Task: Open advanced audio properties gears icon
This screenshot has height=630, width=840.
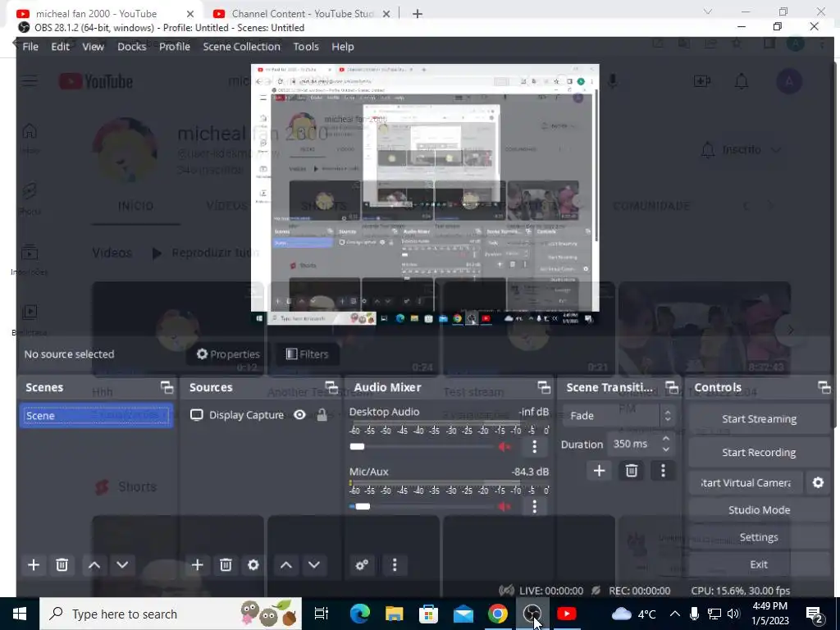Action: (x=362, y=564)
